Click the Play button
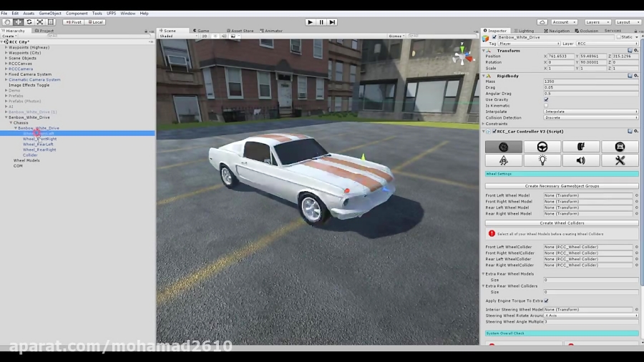This screenshot has width=644, height=362. [311, 22]
